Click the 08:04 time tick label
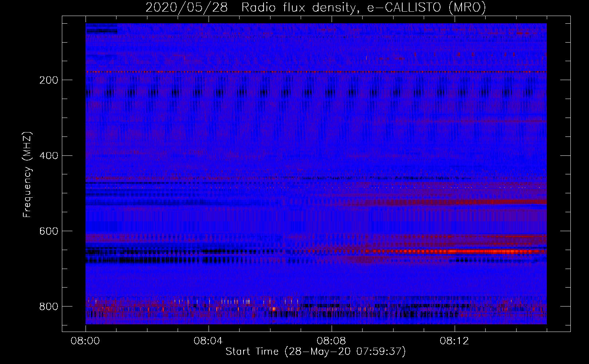 [208, 341]
